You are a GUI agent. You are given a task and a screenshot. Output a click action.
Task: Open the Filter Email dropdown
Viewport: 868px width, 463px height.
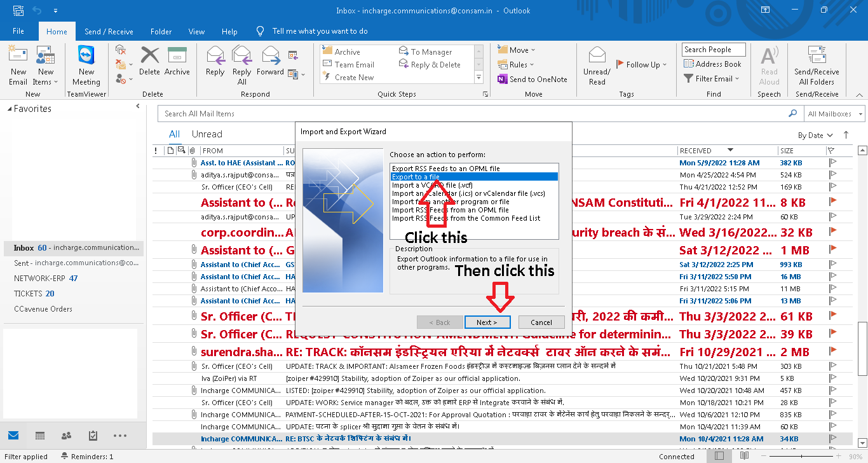[x=712, y=78]
